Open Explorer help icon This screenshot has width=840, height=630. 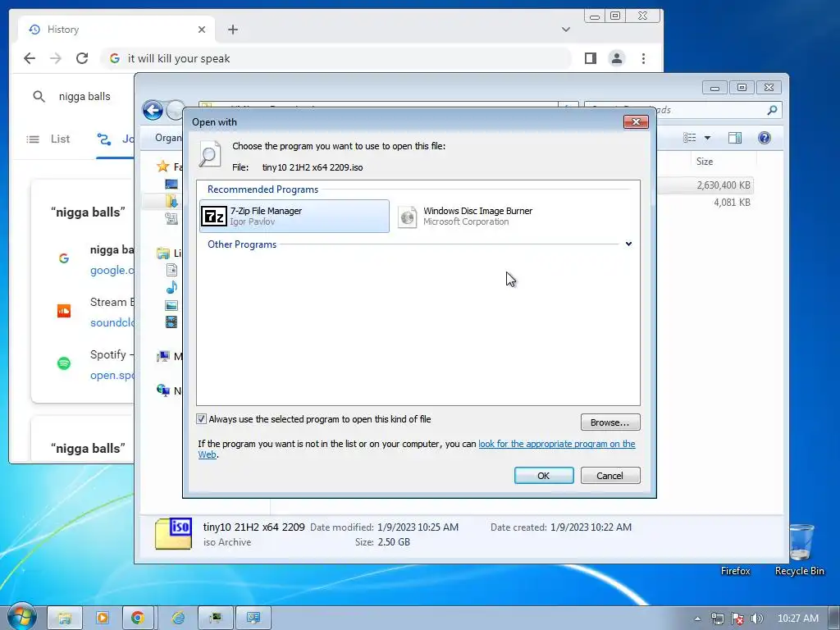pyautogui.click(x=765, y=138)
